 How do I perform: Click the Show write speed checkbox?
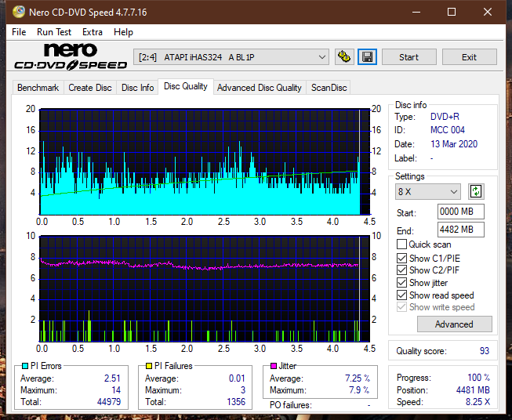[x=401, y=307]
